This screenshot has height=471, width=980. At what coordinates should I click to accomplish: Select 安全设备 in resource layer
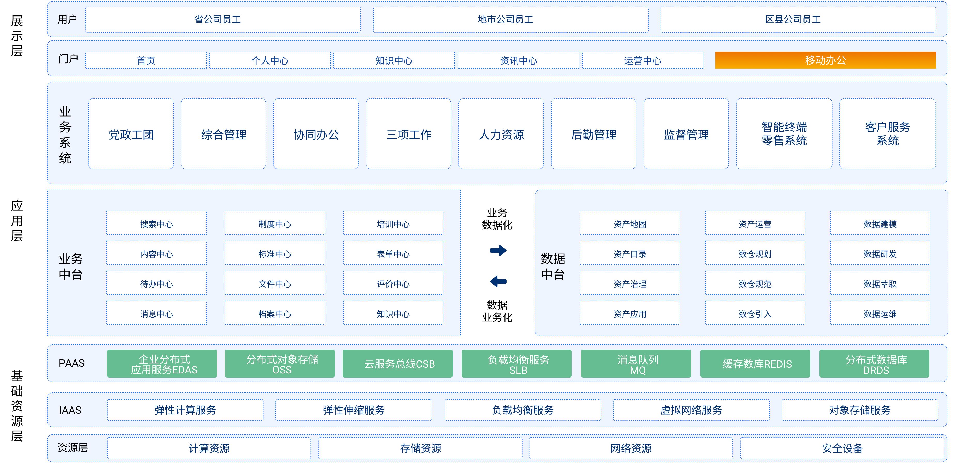click(x=842, y=448)
